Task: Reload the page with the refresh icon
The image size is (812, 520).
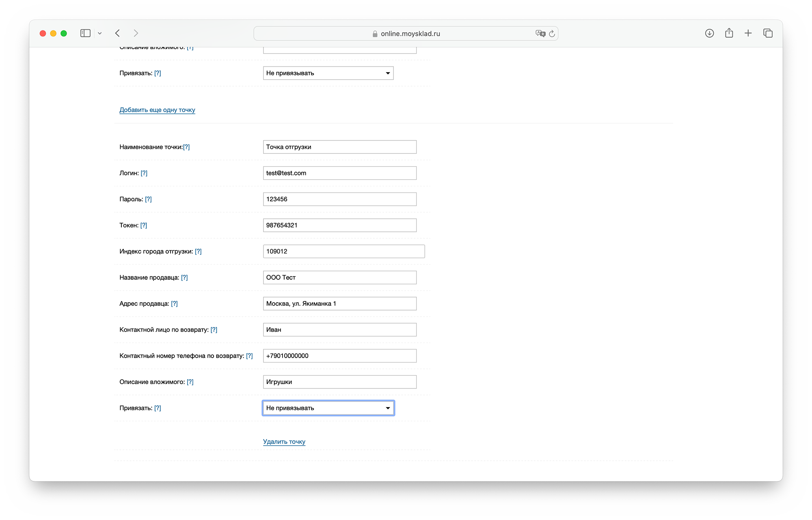Action: point(552,34)
